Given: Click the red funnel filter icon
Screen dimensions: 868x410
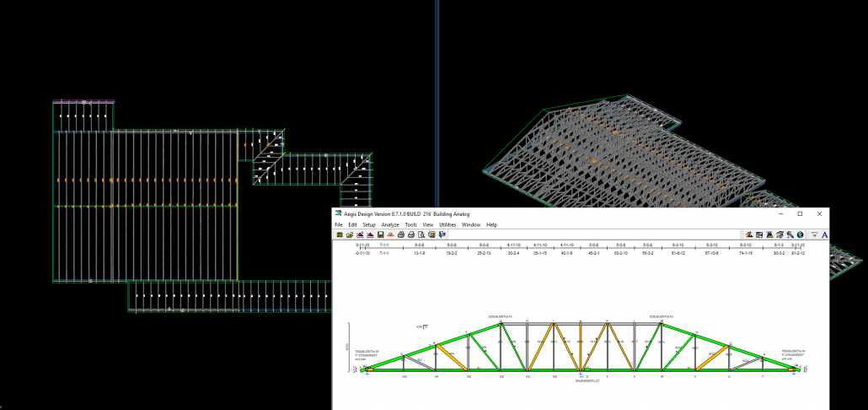Looking at the screenshot, I should pos(814,235).
